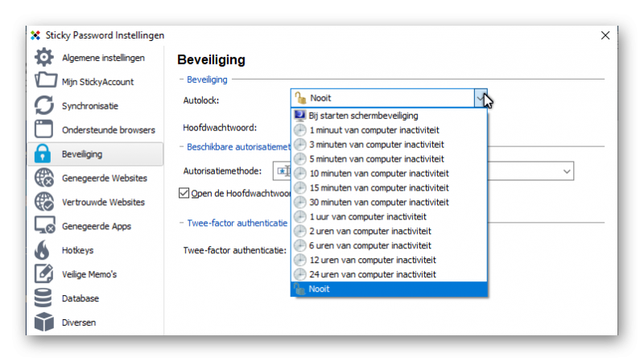Image resolution: width=644 pixels, height=361 pixels.
Task: Collapse the Autolock dropdown arrow
Action: (x=481, y=98)
